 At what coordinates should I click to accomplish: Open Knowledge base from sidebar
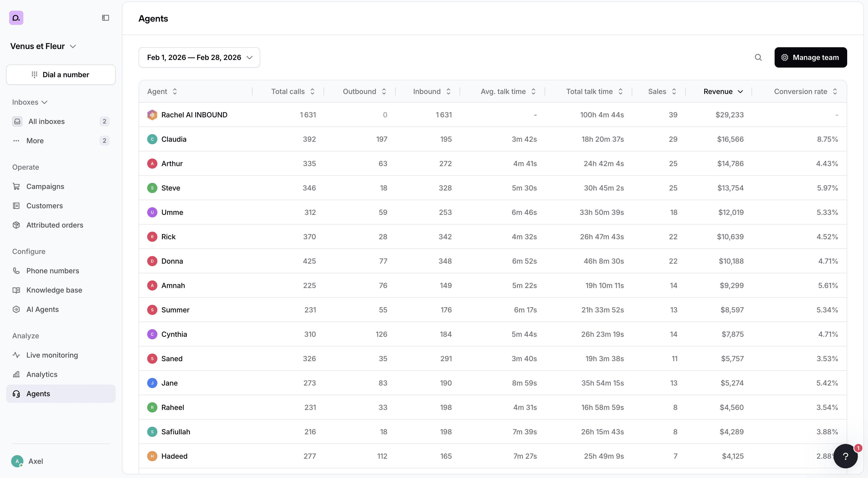pyautogui.click(x=54, y=290)
